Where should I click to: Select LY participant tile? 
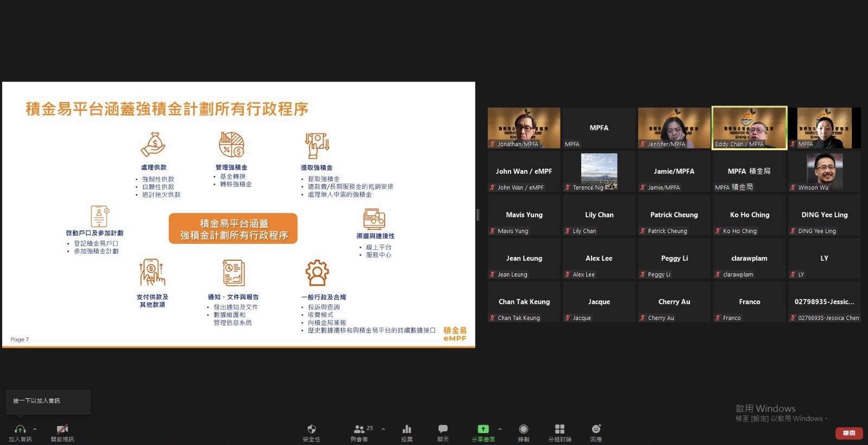tap(825, 258)
